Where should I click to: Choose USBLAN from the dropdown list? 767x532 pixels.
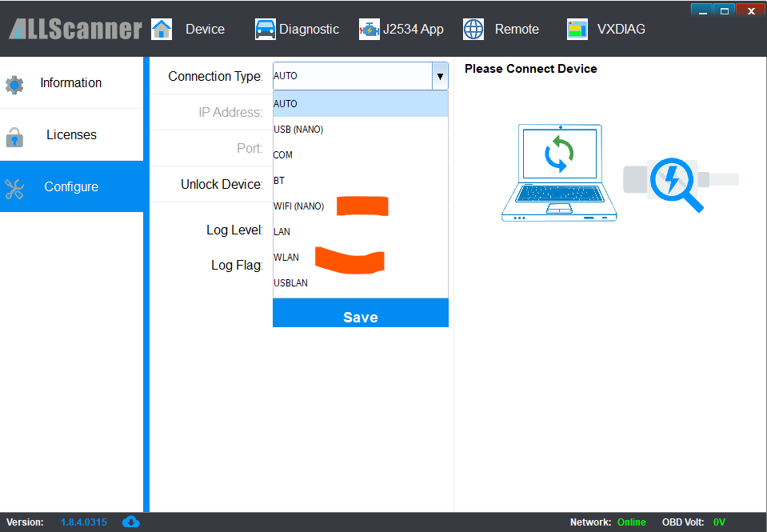(290, 283)
